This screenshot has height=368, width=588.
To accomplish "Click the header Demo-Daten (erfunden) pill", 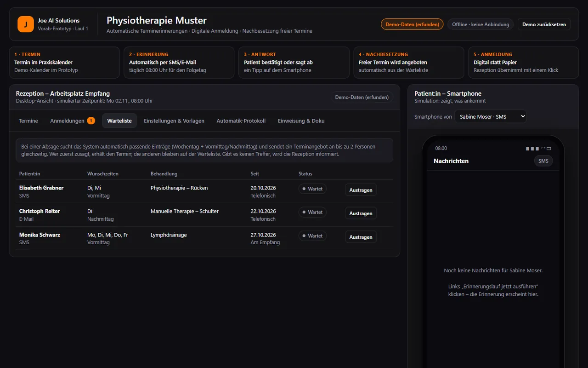I will 412,24.
